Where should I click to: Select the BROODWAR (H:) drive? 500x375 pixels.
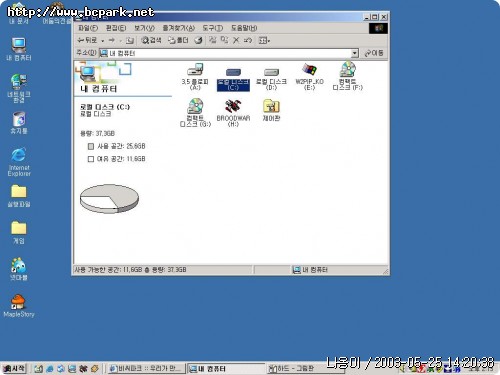tap(233, 113)
